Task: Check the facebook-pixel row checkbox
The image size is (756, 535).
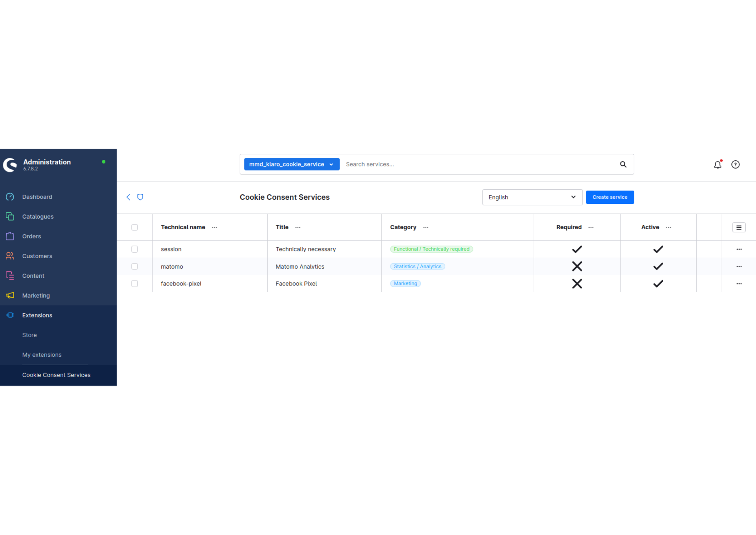Action: [135, 283]
